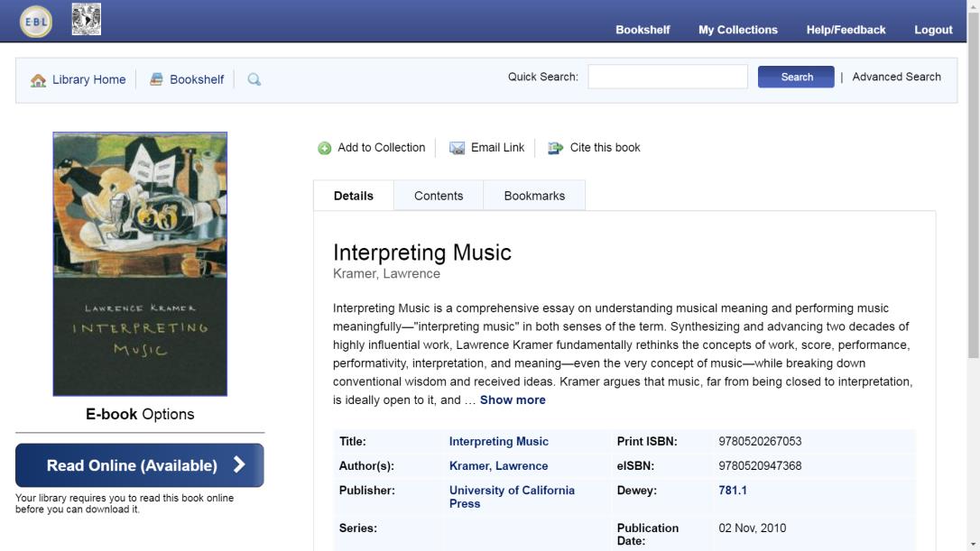
Task: Follow the Kramer, Lawrence author link
Action: coord(498,466)
